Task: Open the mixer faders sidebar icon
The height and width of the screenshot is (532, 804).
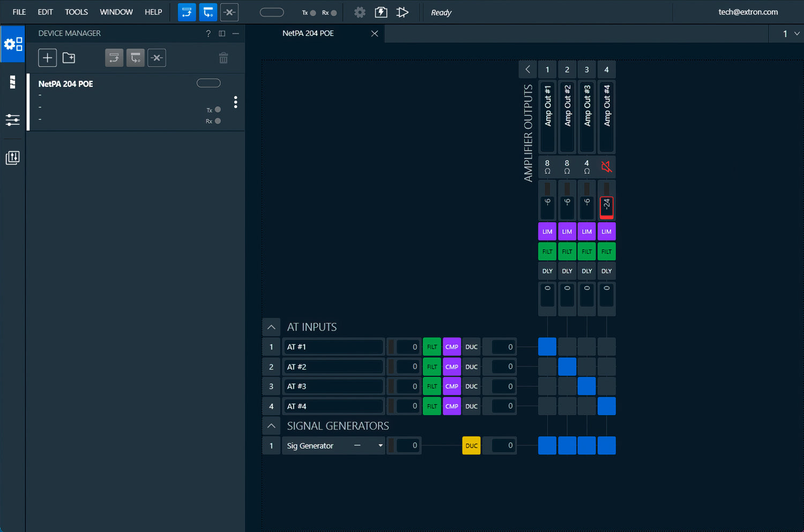Action: tap(13, 158)
